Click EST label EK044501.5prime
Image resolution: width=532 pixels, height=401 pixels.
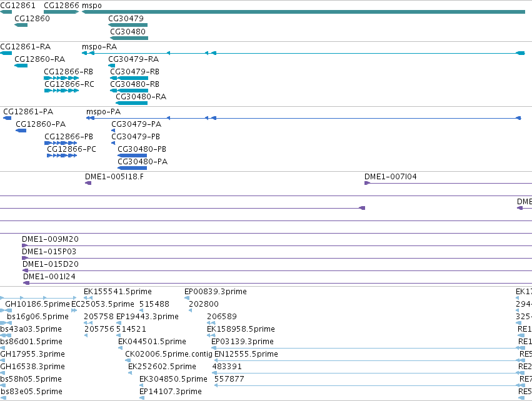(x=152, y=342)
